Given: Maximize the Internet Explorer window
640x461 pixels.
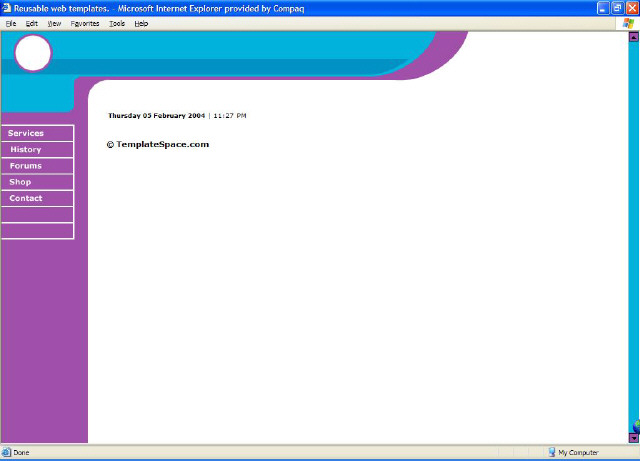Looking at the screenshot, I should [x=617, y=8].
